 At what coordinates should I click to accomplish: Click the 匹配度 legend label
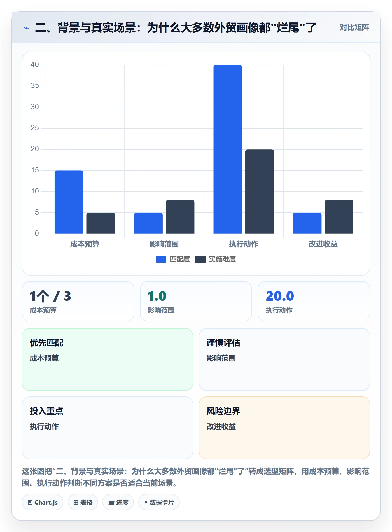coord(180,259)
